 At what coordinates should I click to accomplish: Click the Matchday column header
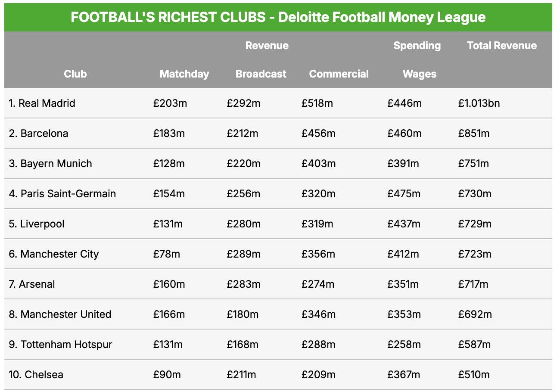(184, 74)
